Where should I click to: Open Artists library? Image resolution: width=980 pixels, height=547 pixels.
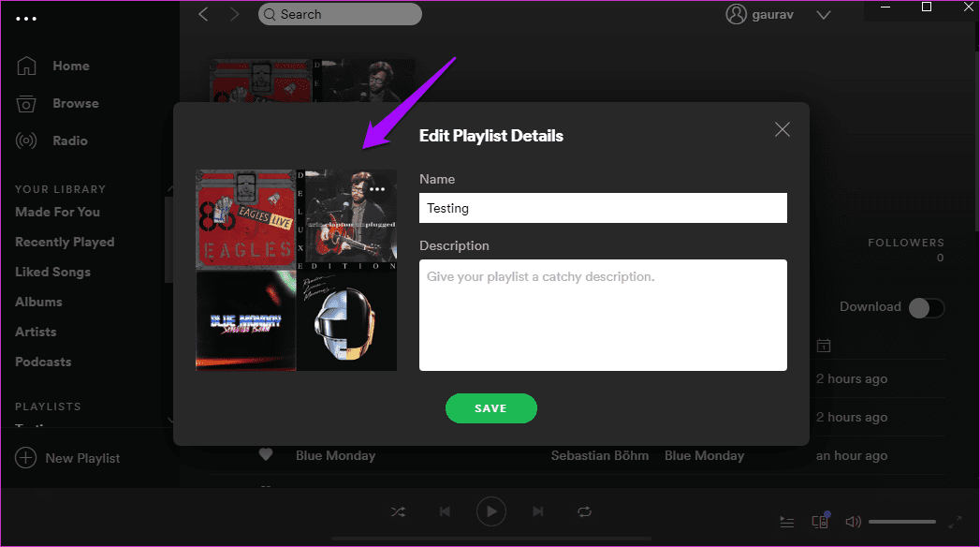coord(36,332)
